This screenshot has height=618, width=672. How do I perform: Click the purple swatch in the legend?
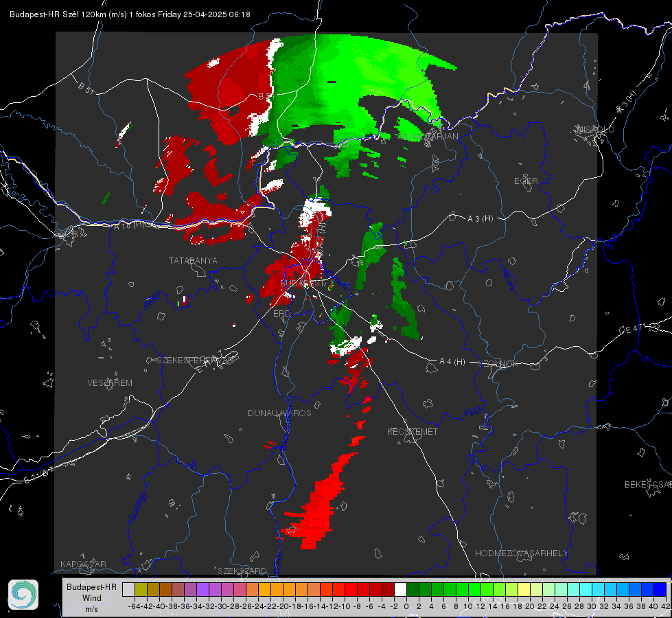coord(202,590)
